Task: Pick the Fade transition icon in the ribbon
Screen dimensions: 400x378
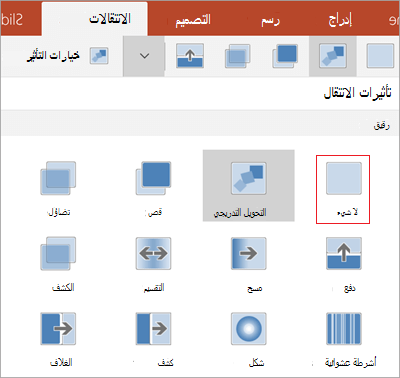Action: coord(237,56)
